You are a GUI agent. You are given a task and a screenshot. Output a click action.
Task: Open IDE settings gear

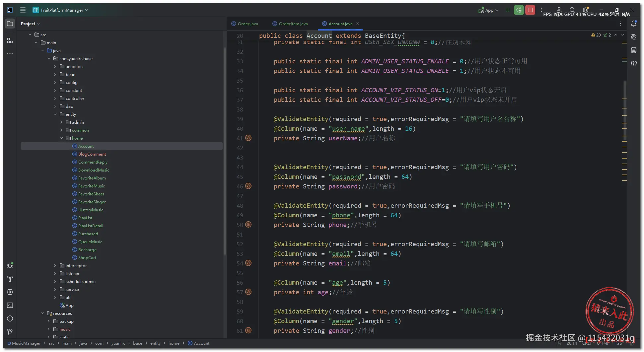(586, 10)
